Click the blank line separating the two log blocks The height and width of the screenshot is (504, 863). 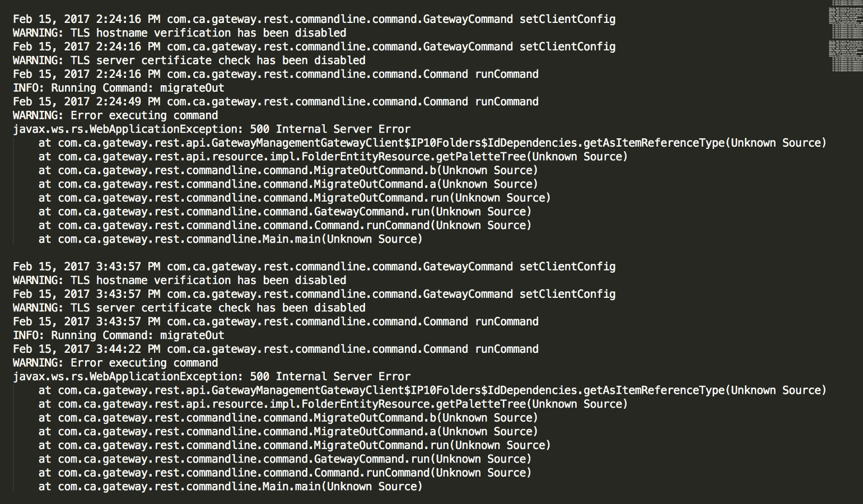click(431, 253)
